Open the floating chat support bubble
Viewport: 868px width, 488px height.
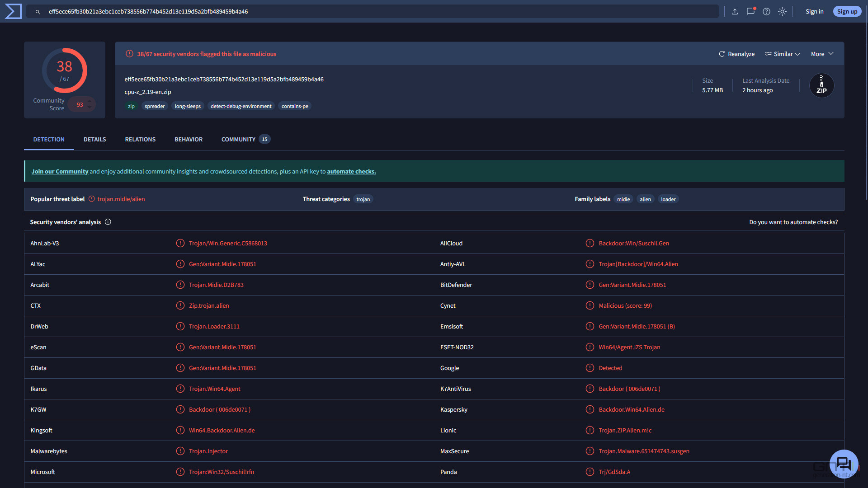pyautogui.click(x=844, y=463)
